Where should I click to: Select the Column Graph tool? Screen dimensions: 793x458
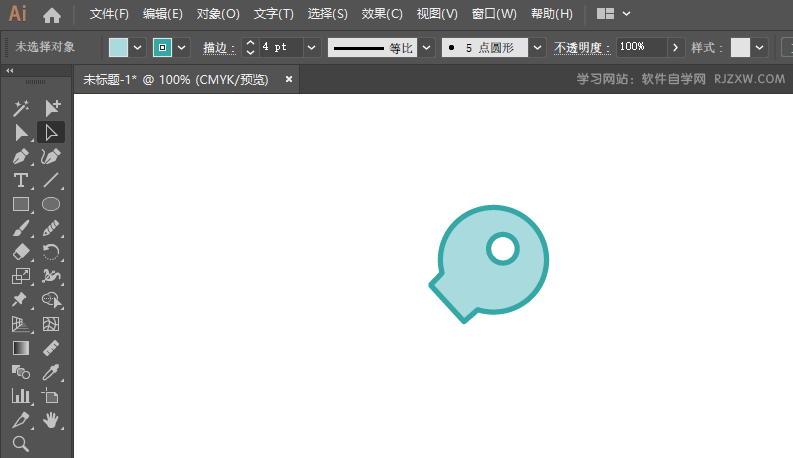click(21, 396)
